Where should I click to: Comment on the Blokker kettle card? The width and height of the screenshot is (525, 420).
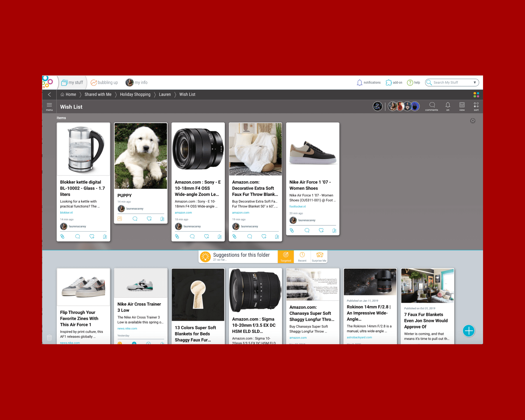(x=77, y=237)
